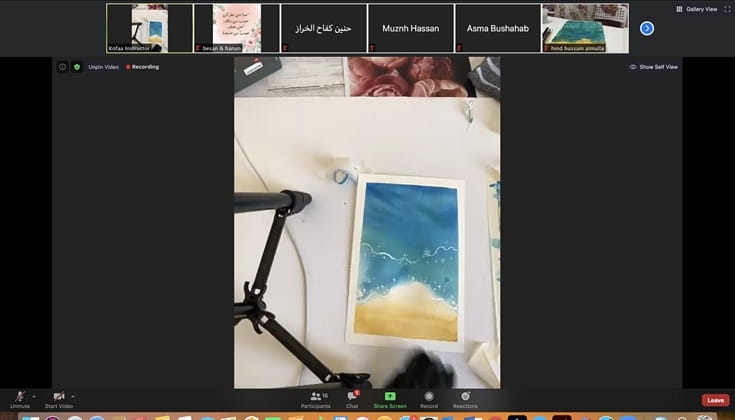
Task: Click the Unmute microphone icon
Action: pyautogui.click(x=19, y=396)
